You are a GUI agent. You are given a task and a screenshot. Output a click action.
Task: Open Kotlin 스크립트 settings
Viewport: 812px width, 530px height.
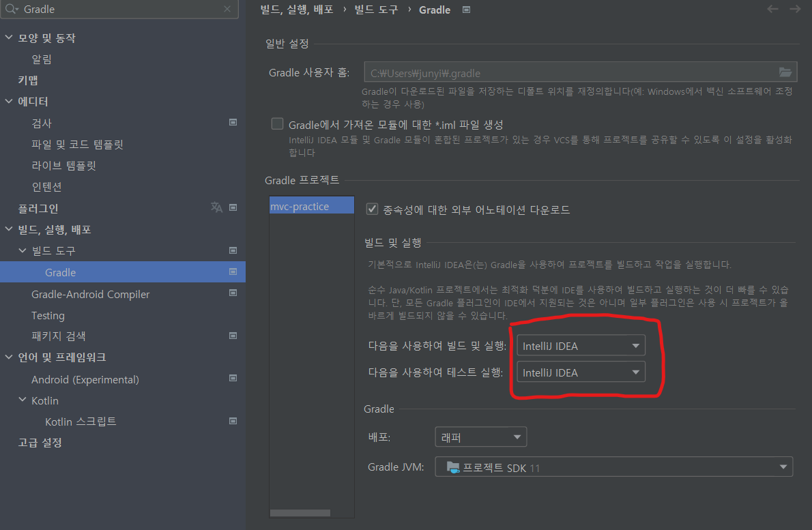(x=81, y=422)
